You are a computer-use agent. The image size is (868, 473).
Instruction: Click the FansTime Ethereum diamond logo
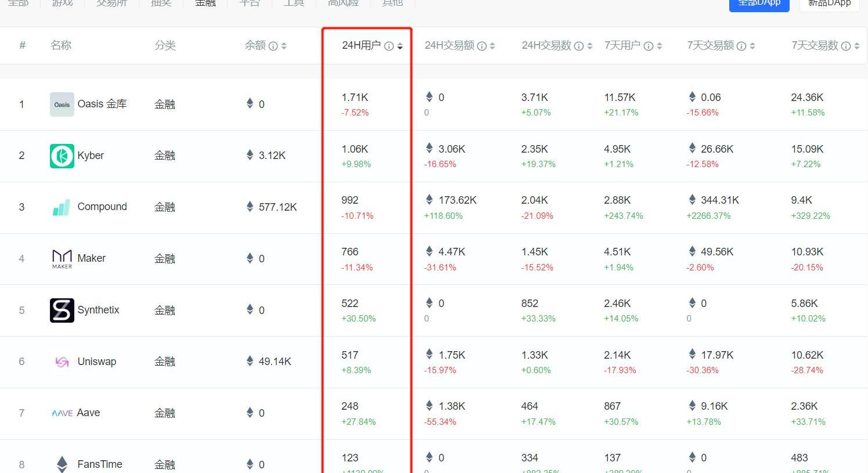tap(62, 464)
